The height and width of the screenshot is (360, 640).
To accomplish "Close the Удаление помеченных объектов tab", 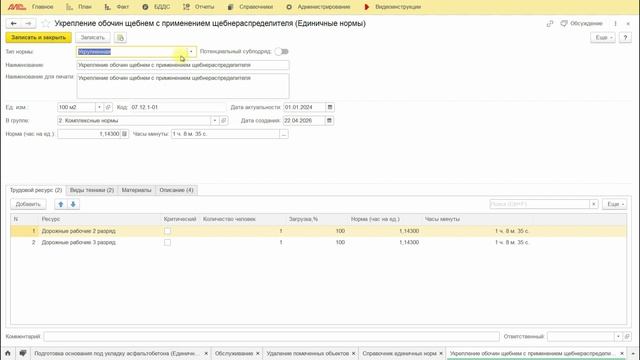I will point(353,353).
